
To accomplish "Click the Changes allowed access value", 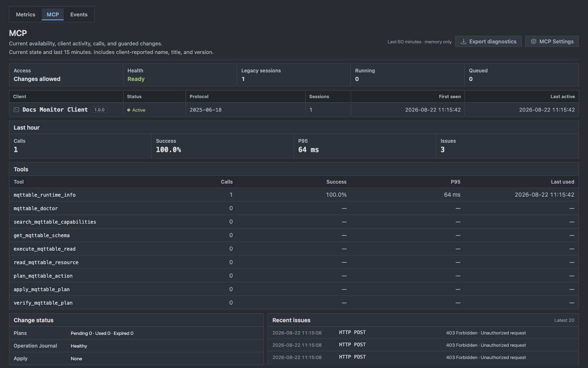I will (x=37, y=79).
